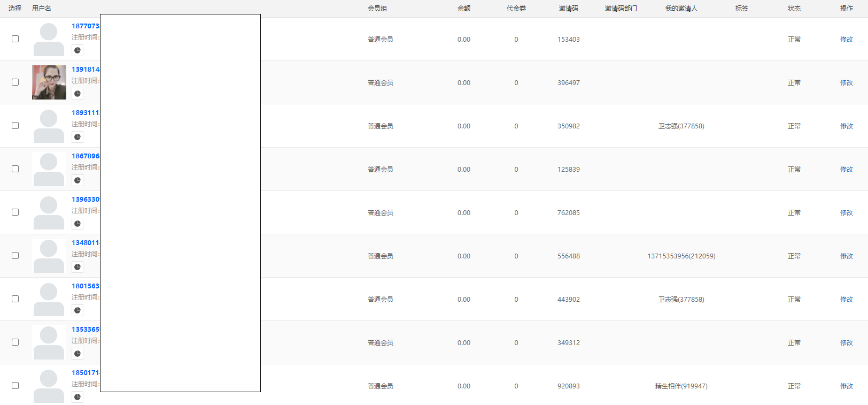Open pie chart stats icon for invite code 349312 row
Viewport: 868px width, 405px height.
point(77,354)
